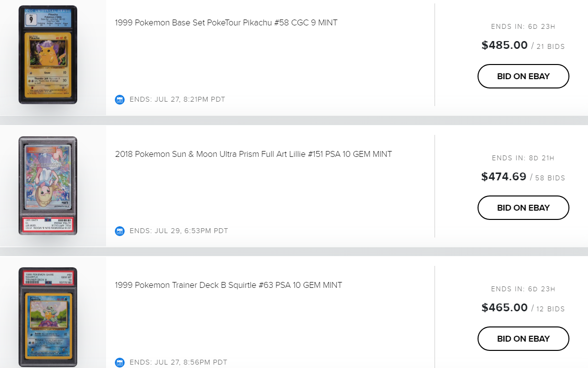Open the PokeTour Pikachu card image

tap(48, 55)
